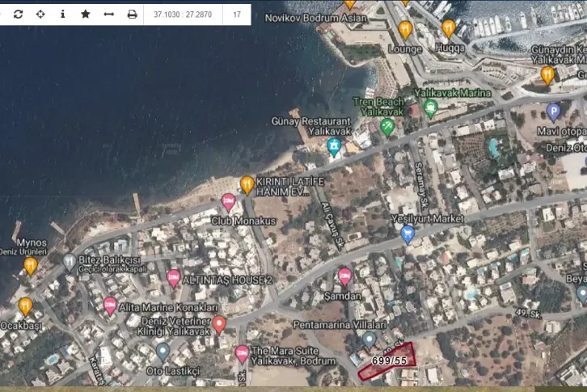This screenshot has height=392, width=587.
Task: Select the 699/55 parcel outlined in red
Action: [x=388, y=361]
